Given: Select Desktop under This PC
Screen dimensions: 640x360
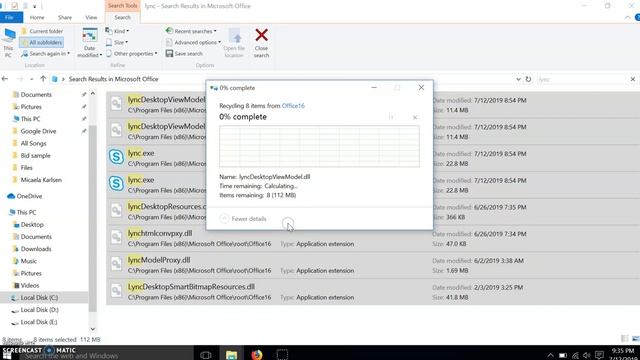Looking at the screenshot, I should pos(32,224).
